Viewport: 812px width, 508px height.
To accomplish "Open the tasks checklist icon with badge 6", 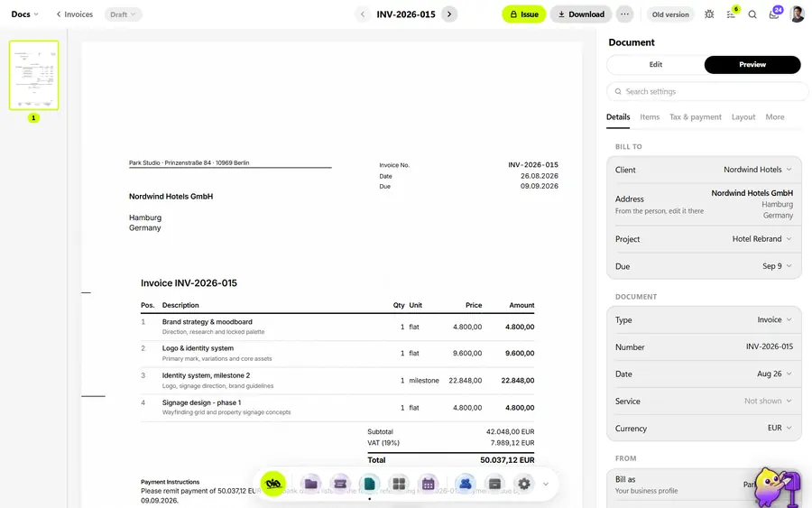I will click(x=731, y=14).
